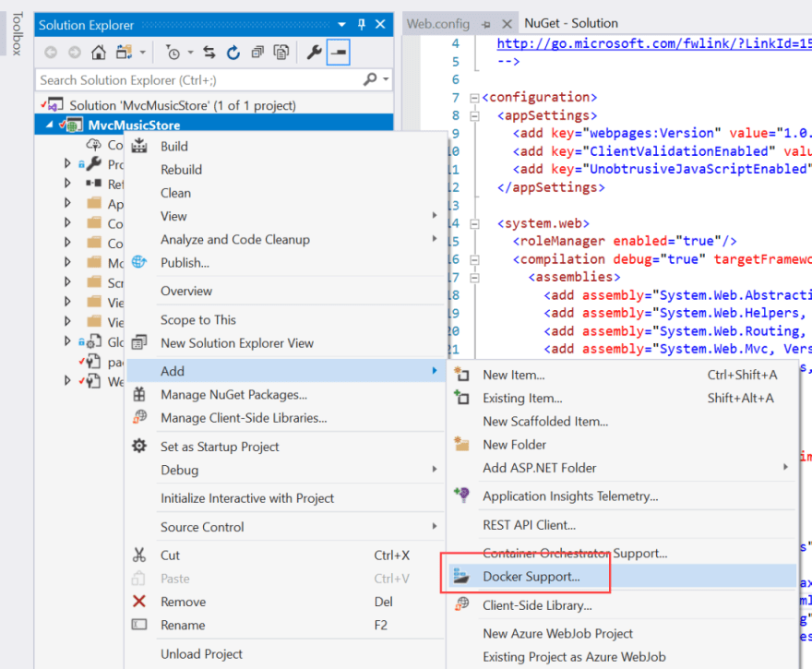
Task: Click Client-Side Library... entry
Action: pyautogui.click(x=623, y=605)
